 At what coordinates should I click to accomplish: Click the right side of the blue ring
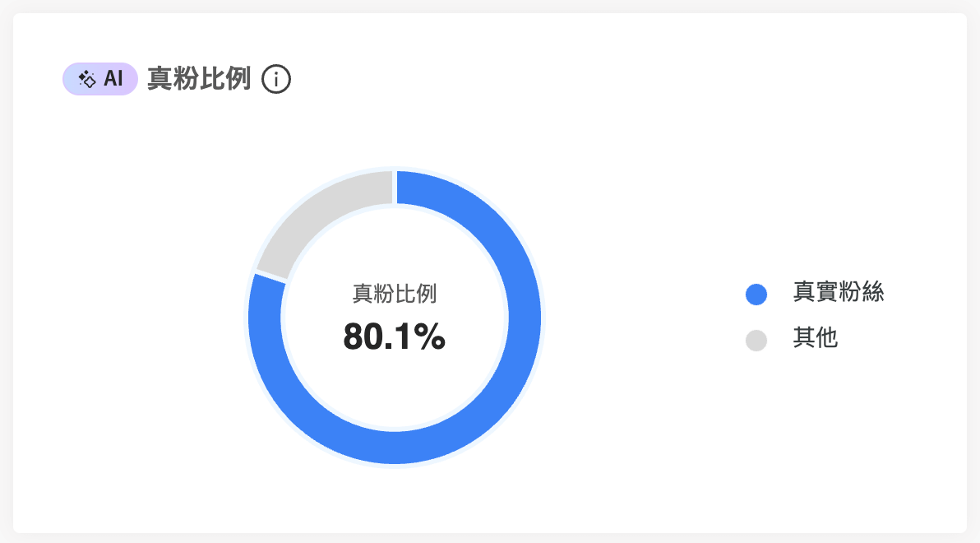point(525,318)
